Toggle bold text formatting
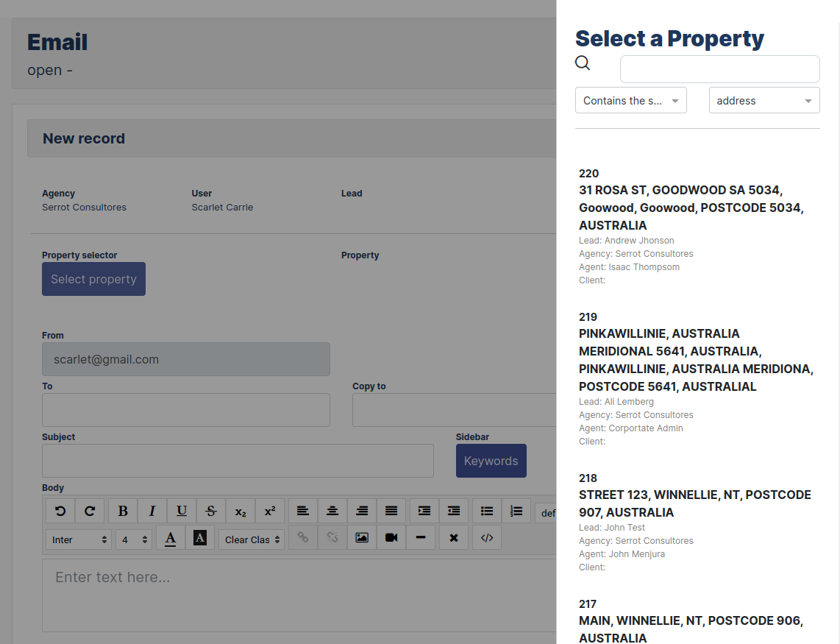Image resolution: width=840 pixels, height=644 pixels. (x=122, y=511)
